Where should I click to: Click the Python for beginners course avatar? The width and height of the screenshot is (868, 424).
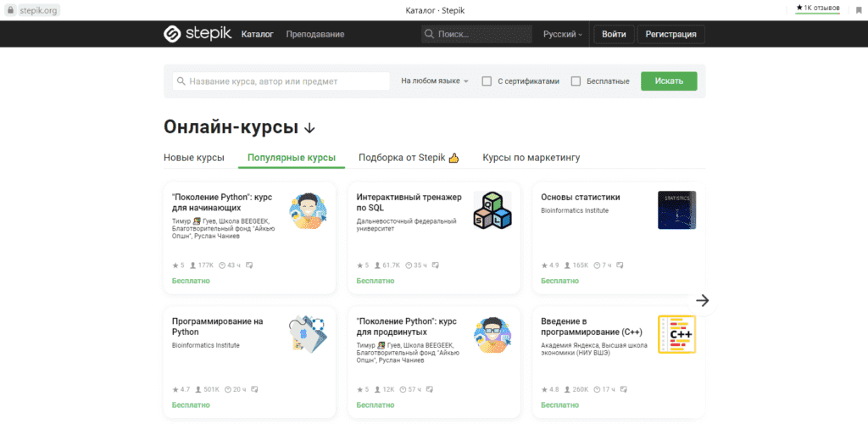pos(308,210)
